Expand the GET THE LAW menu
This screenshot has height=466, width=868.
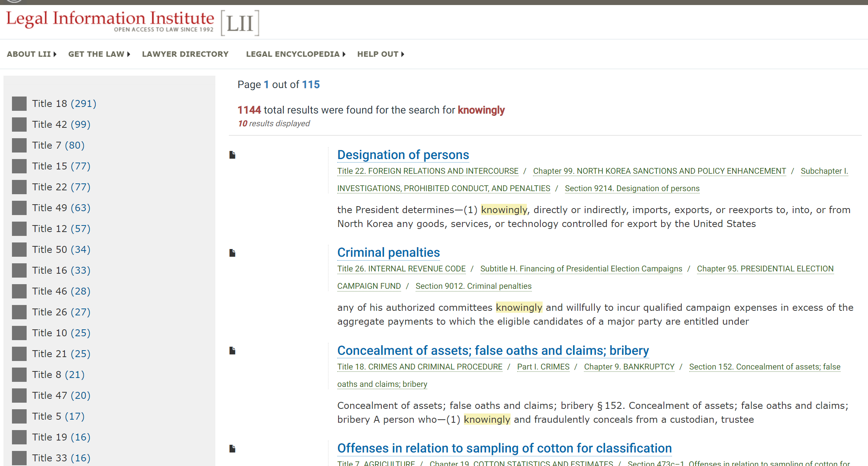pos(99,54)
